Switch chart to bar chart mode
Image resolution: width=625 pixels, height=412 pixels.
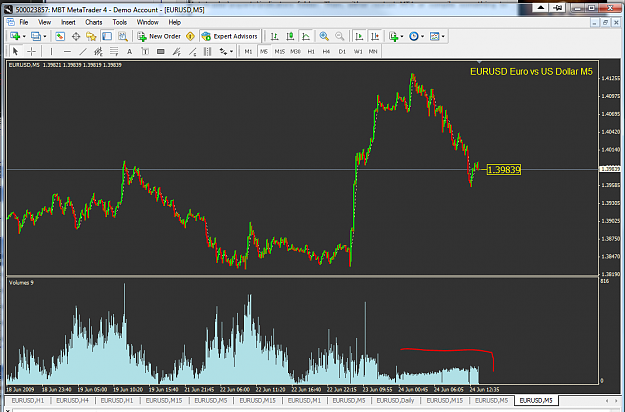click(x=275, y=36)
